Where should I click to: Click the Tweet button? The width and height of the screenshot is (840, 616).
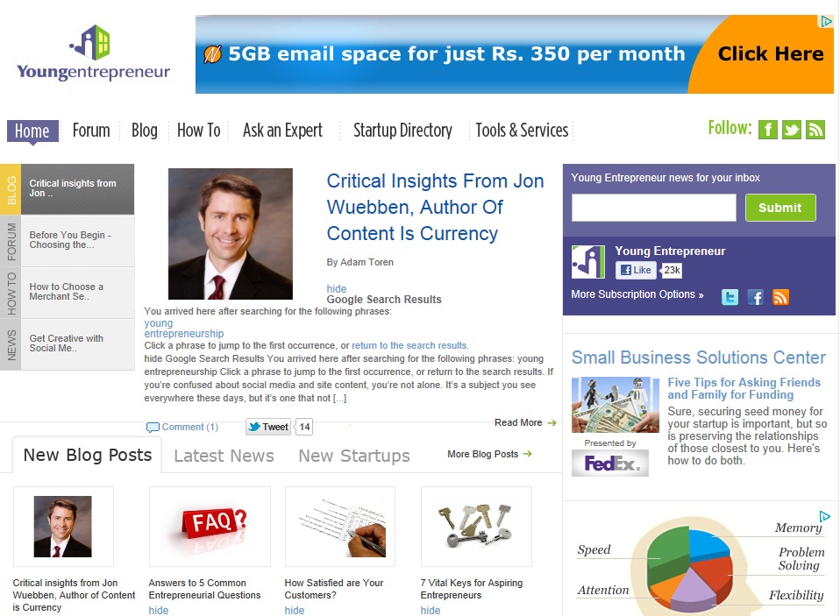pyautogui.click(x=268, y=427)
